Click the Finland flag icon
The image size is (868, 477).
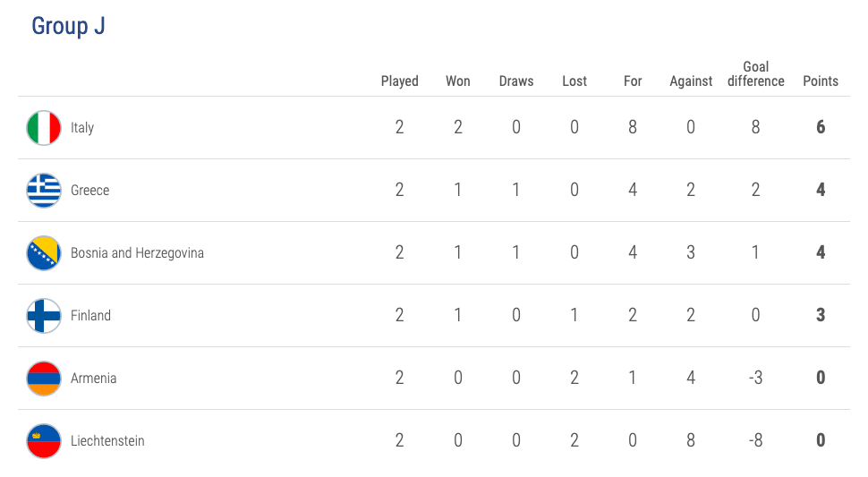coord(44,316)
